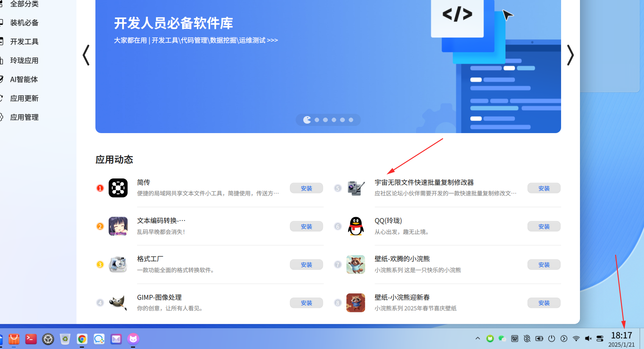Install 格式工厂
644x349 pixels.
[x=306, y=265]
